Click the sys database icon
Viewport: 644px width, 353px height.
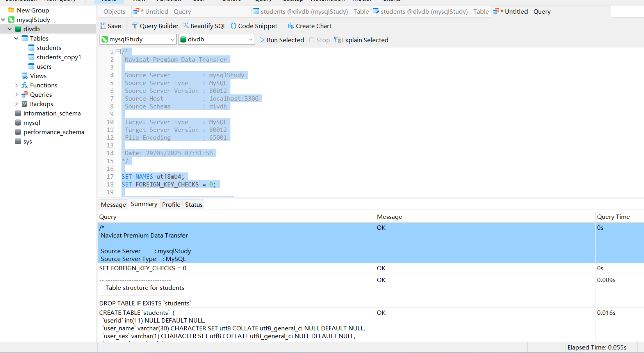click(18, 141)
